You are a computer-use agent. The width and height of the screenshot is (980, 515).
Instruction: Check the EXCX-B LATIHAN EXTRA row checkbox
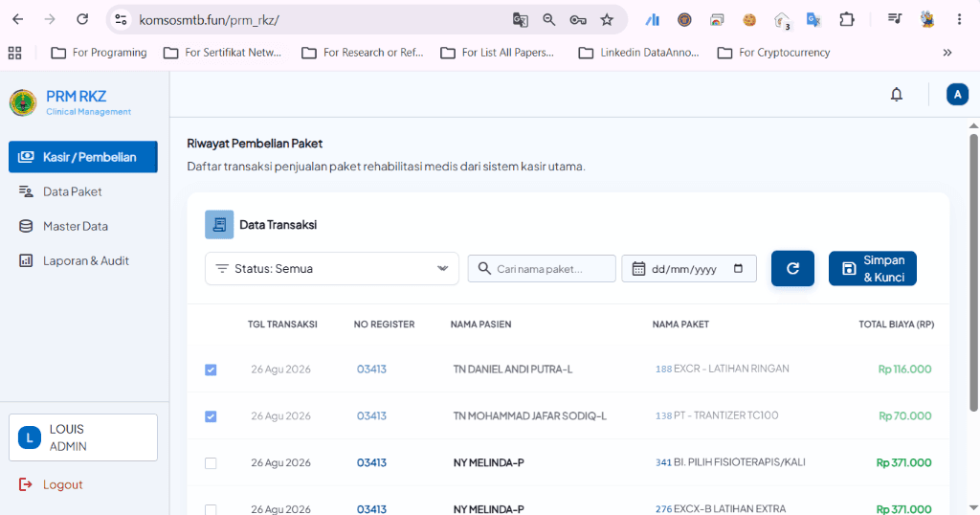coord(211,509)
